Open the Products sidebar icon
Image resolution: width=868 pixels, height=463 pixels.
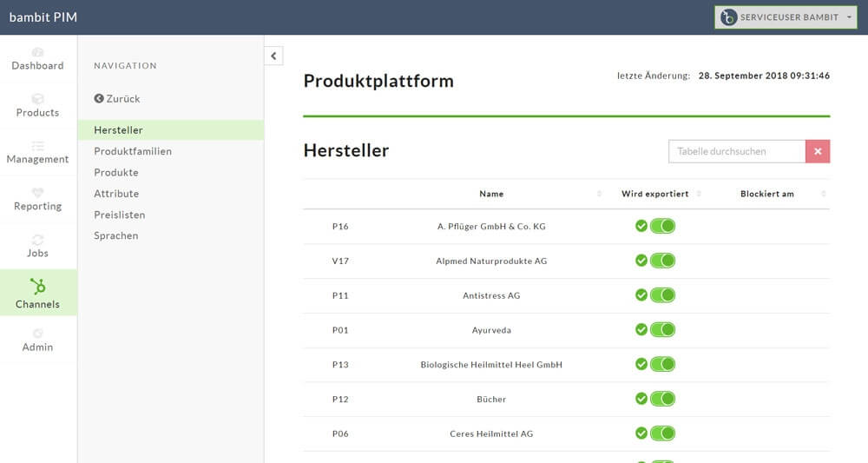click(37, 99)
